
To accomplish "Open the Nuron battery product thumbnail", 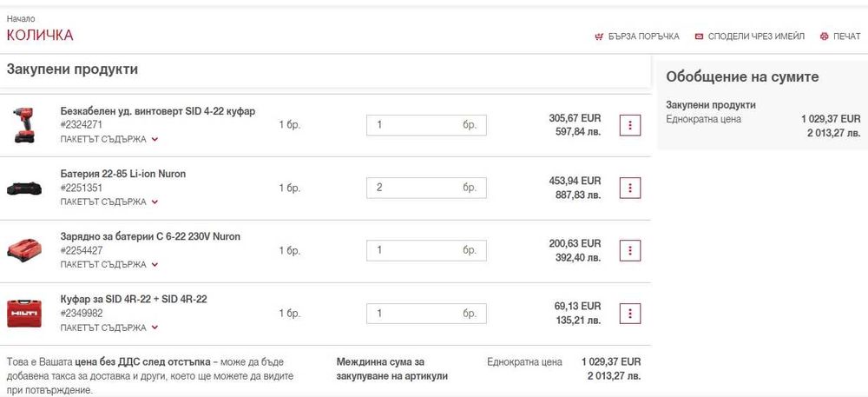I will 23,189.
